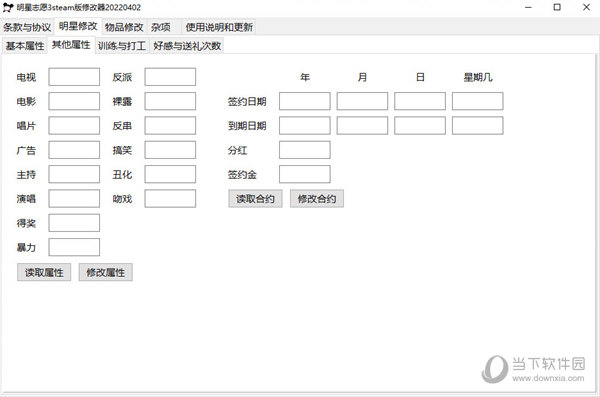This screenshot has height=397, width=600.
Task: Focus the 得奖 input field
Action: (74, 223)
